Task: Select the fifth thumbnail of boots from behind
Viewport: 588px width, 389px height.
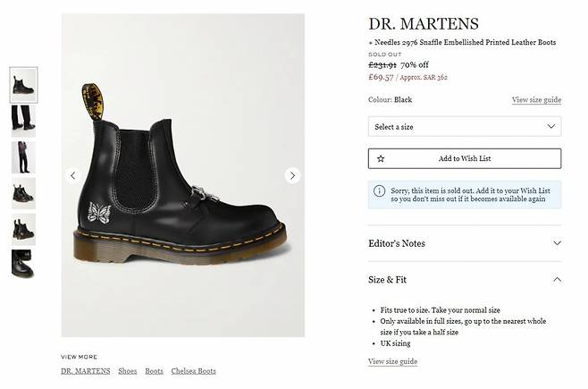Action: coord(23,229)
